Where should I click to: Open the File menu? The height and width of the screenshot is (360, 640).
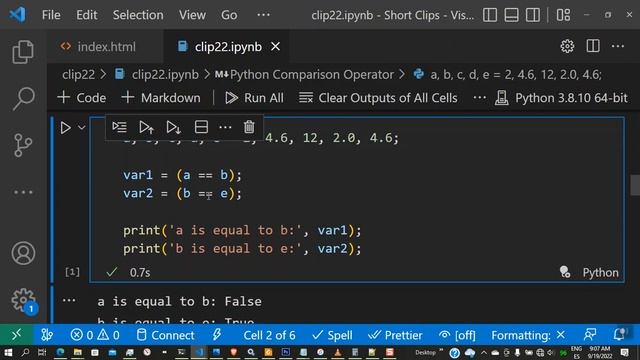point(51,15)
